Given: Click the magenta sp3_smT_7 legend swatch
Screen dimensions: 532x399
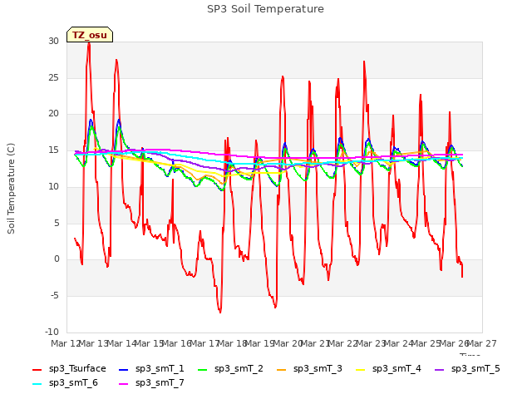Looking at the screenshot, I should [124, 384].
